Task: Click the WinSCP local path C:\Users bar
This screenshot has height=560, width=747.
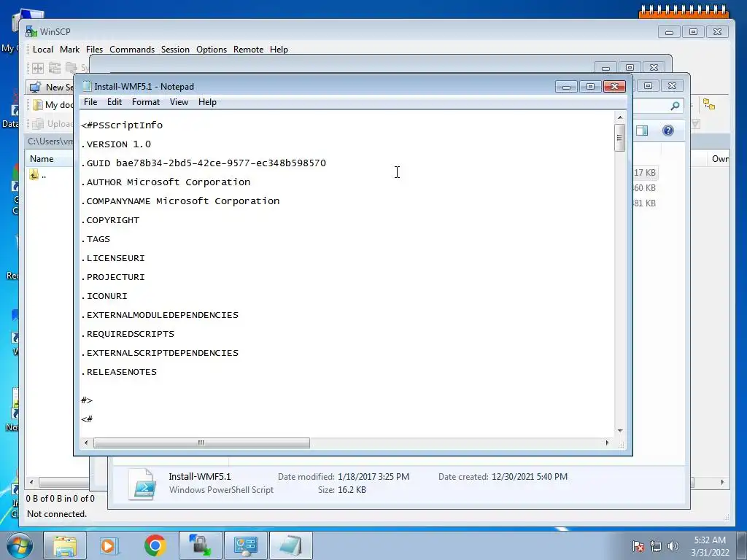Action: click(50, 141)
